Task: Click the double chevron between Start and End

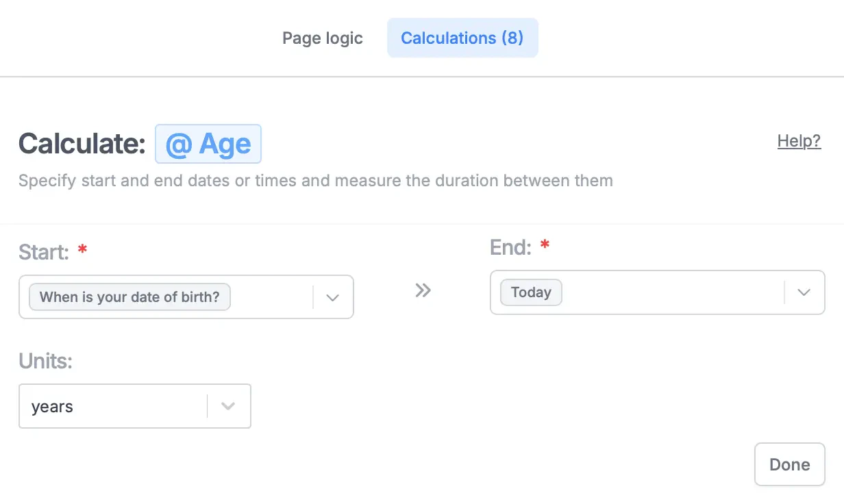Action: [x=423, y=290]
